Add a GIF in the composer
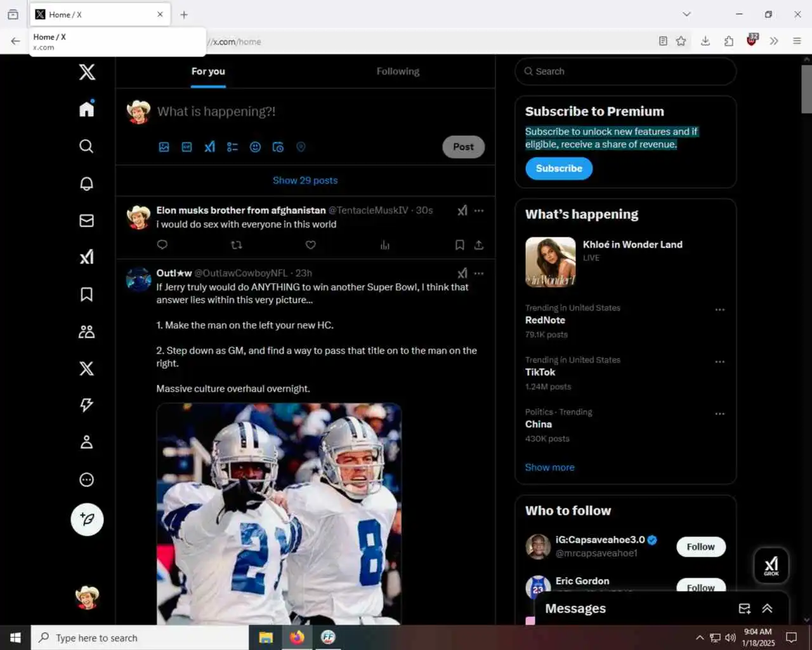 [187, 147]
